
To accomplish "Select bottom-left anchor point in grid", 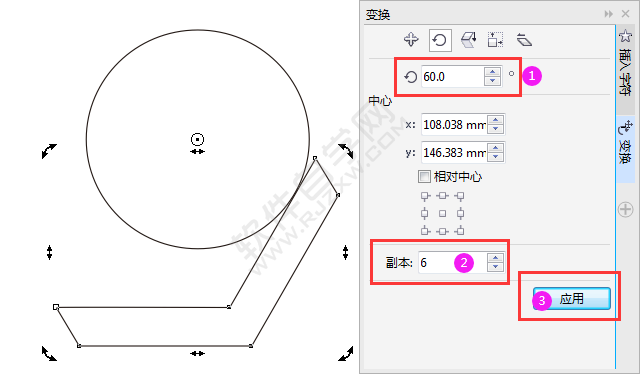I will pyautogui.click(x=425, y=231).
